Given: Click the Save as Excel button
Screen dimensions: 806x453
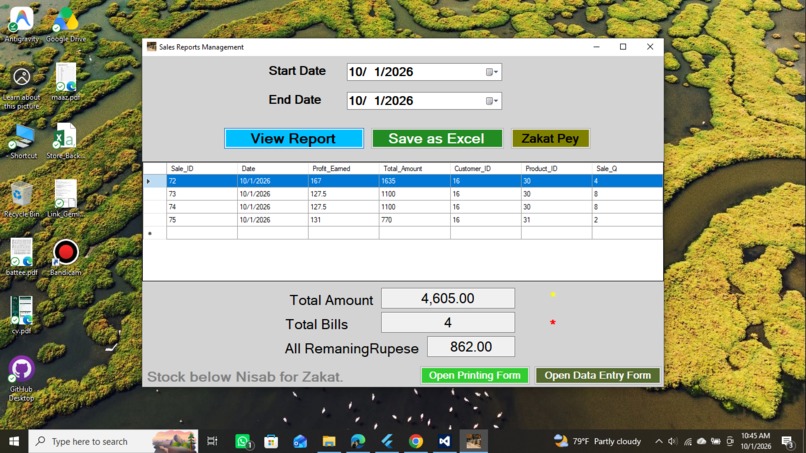Looking at the screenshot, I should click(436, 138).
